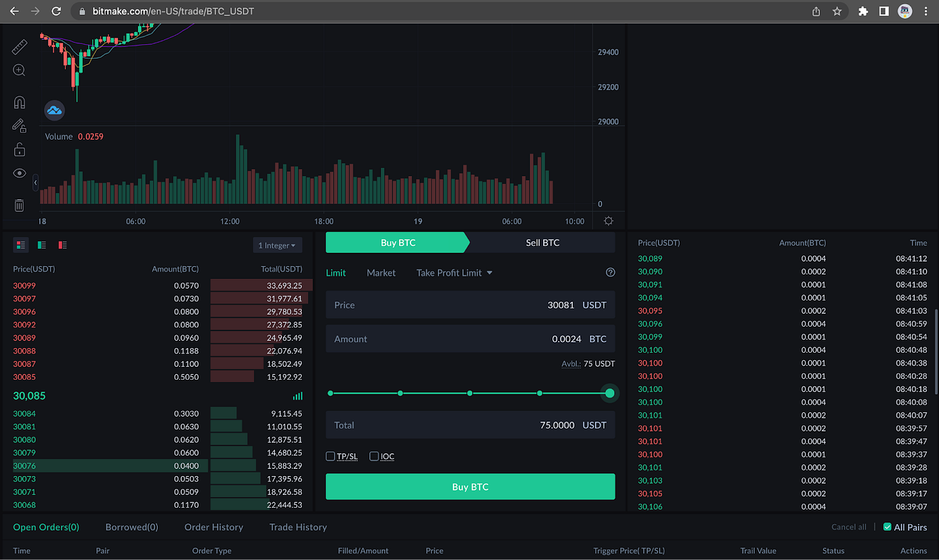Click the last price 30,085
This screenshot has width=939, height=560.
(x=30, y=396)
